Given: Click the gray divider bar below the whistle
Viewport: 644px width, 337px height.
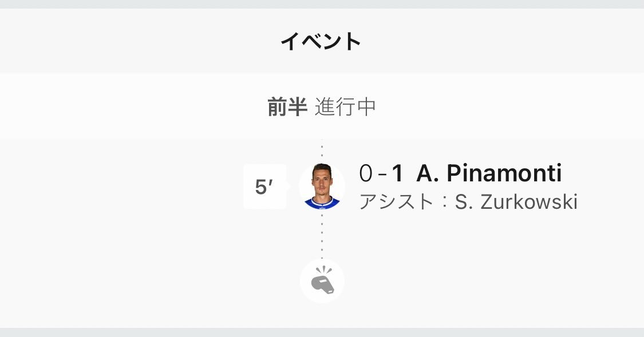Looking at the screenshot, I should [322, 332].
